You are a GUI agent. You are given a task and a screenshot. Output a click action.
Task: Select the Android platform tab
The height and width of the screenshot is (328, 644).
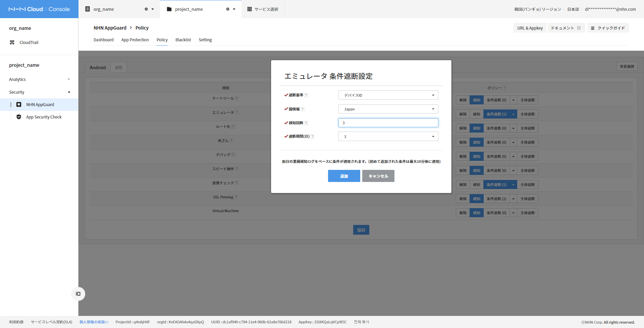(x=98, y=67)
